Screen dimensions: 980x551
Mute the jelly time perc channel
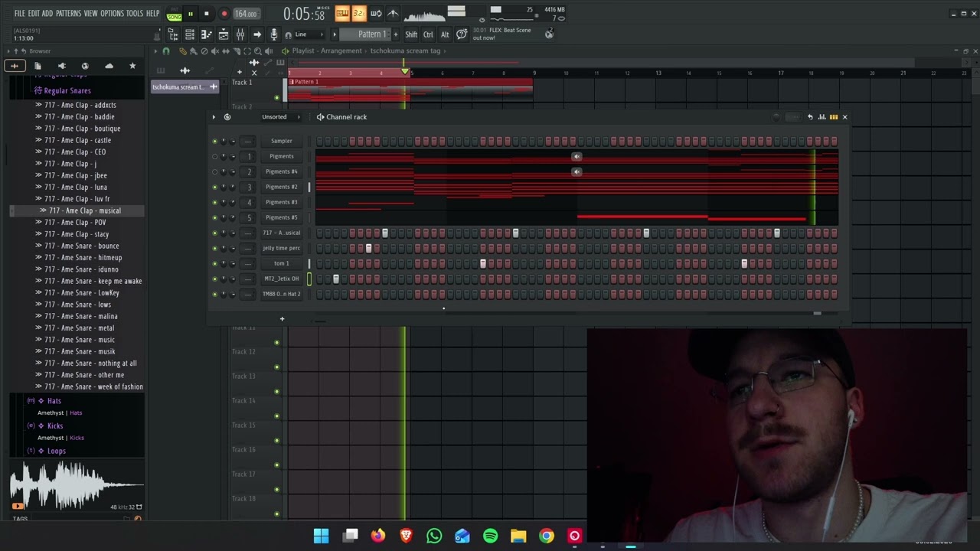click(214, 248)
